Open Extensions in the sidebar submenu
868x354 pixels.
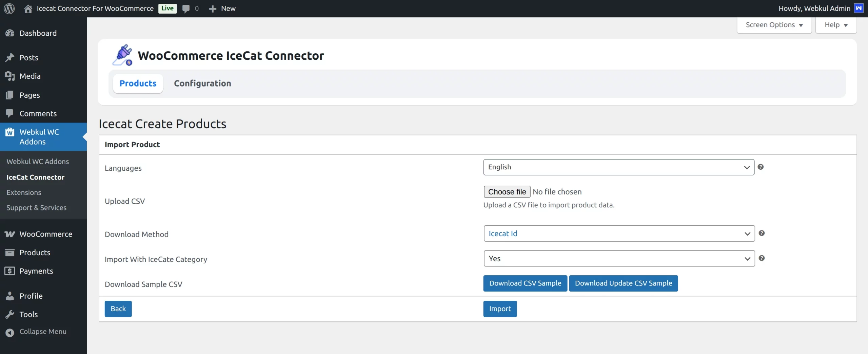click(x=24, y=192)
